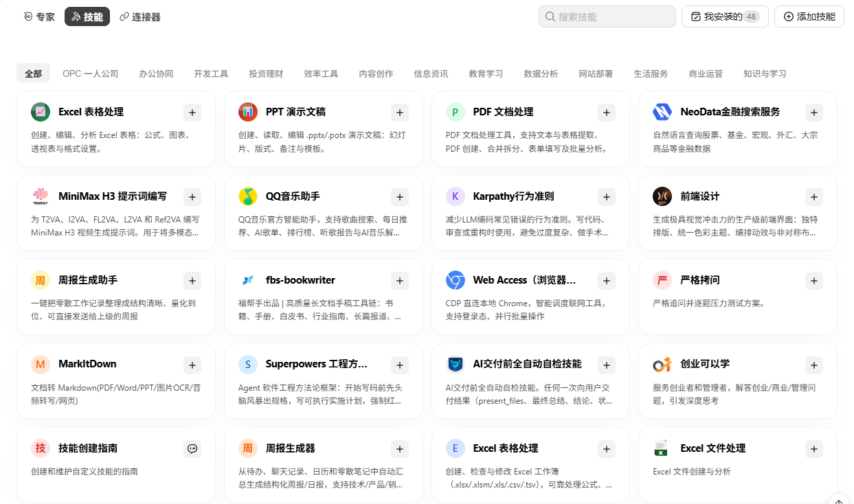Add the NeoData金融搜索服务 skill
Image resolution: width=854 pixels, height=504 pixels.
[x=814, y=113]
